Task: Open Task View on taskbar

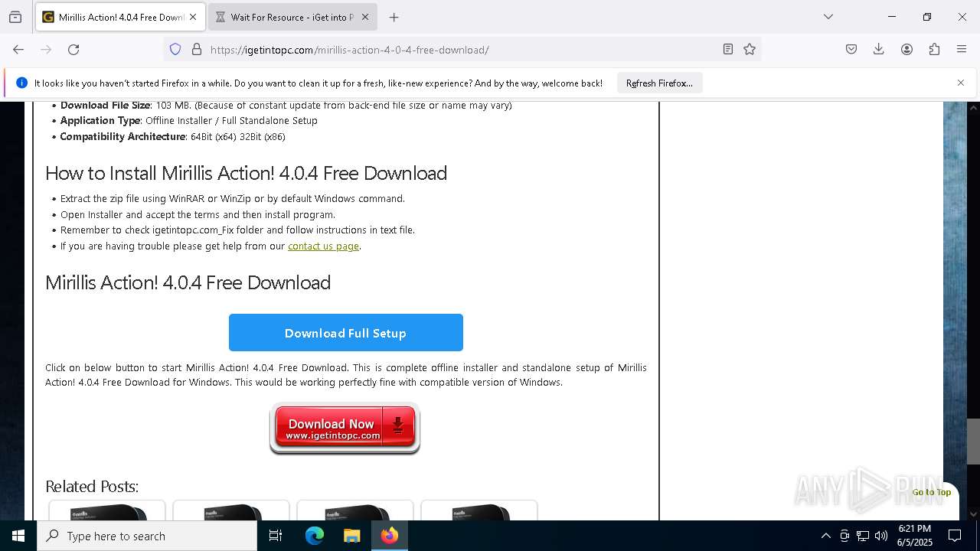Action: 276,536
